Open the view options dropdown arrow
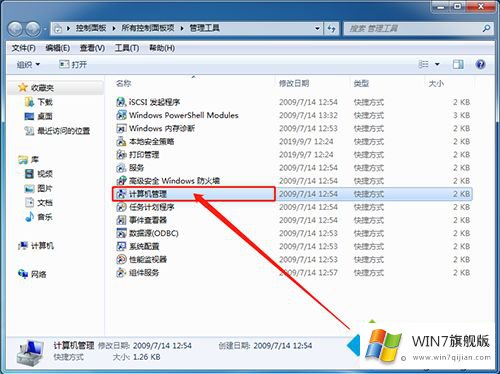500x374 pixels. pyautogui.click(x=437, y=64)
